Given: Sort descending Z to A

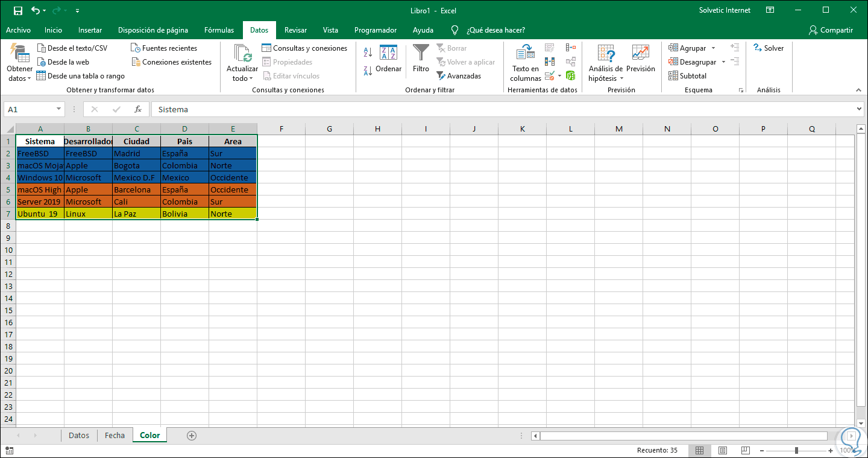Looking at the screenshot, I should [x=368, y=71].
